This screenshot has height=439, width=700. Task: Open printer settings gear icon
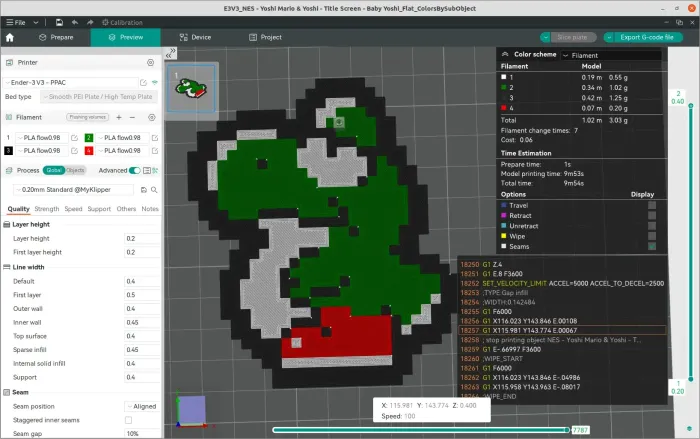150,63
